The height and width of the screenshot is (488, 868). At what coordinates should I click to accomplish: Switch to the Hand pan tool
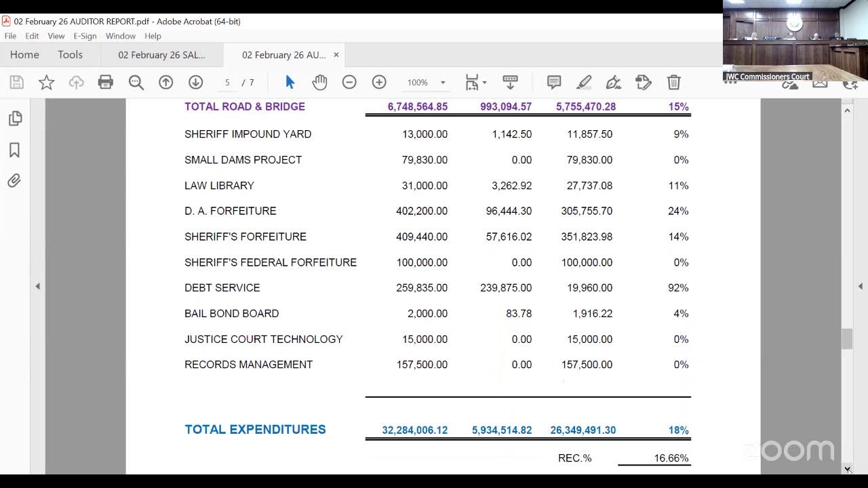tap(319, 83)
